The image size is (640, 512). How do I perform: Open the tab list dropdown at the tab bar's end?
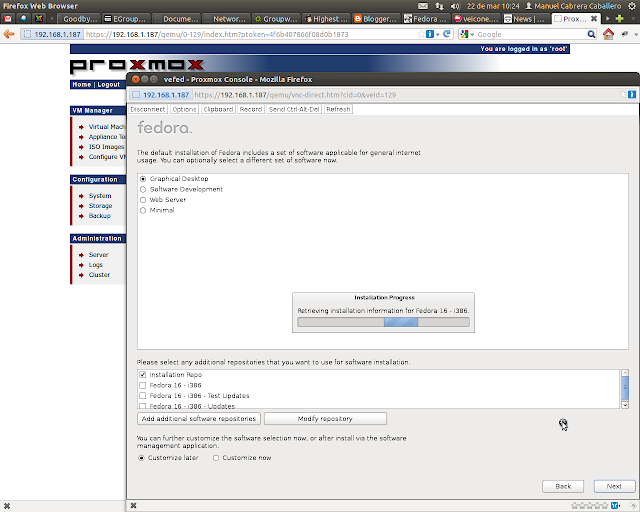pos(633,19)
